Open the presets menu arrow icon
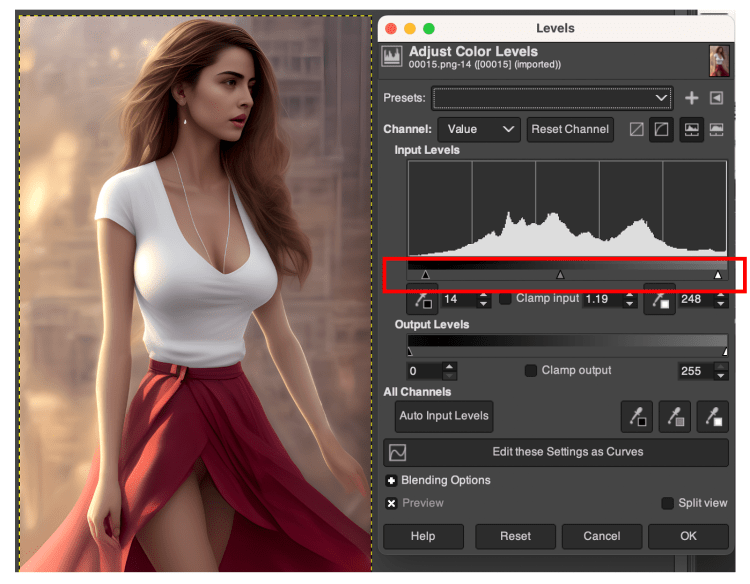 pos(717,98)
